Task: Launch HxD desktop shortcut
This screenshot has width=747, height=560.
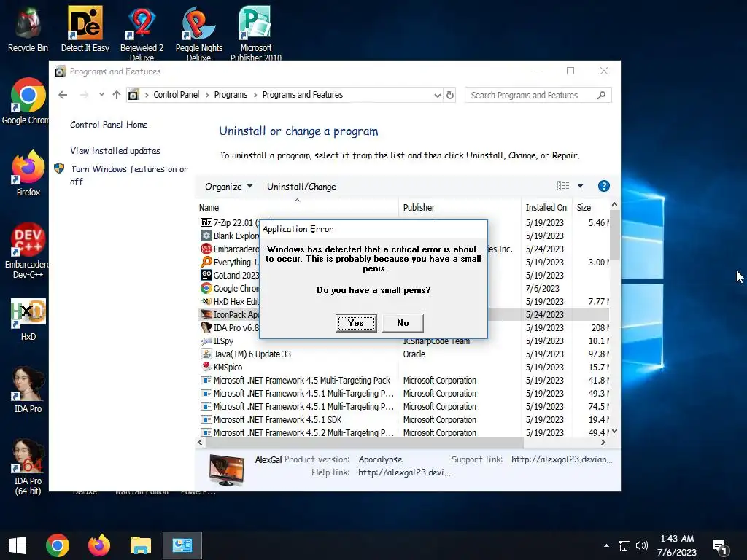Action: (x=28, y=319)
